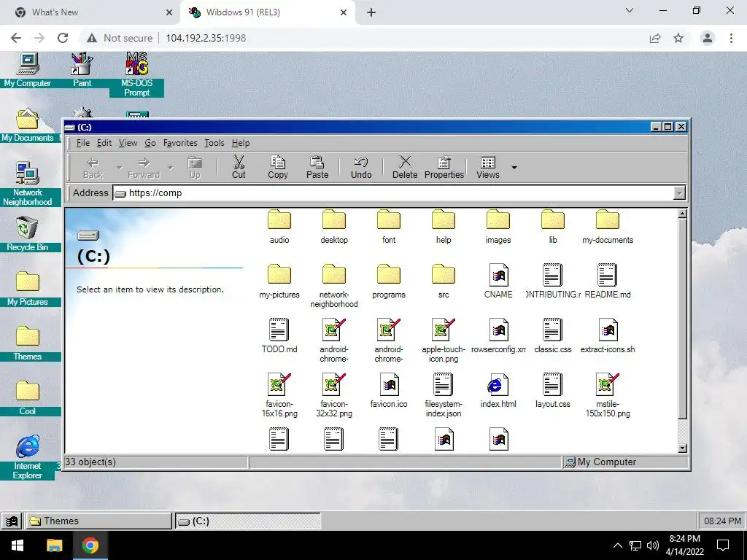Open My Computer desktop icon
Image resolution: width=747 pixels, height=560 pixels.
(28, 70)
